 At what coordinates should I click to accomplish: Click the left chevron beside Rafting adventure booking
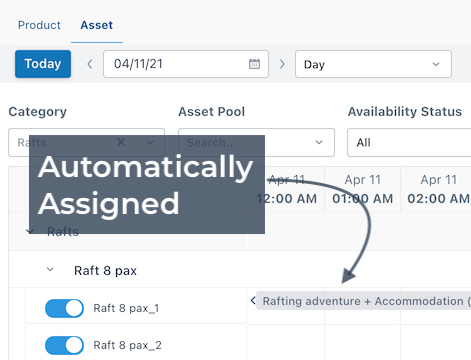[253, 301]
